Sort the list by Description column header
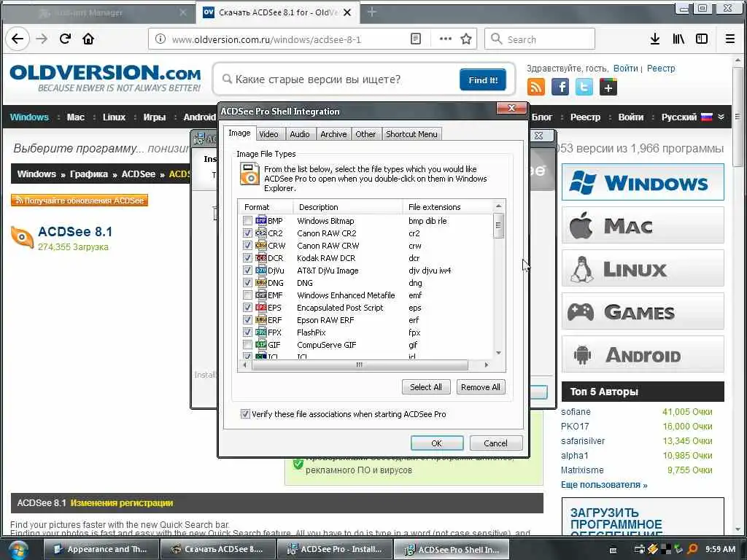Image resolution: width=747 pixels, height=560 pixels. point(348,206)
